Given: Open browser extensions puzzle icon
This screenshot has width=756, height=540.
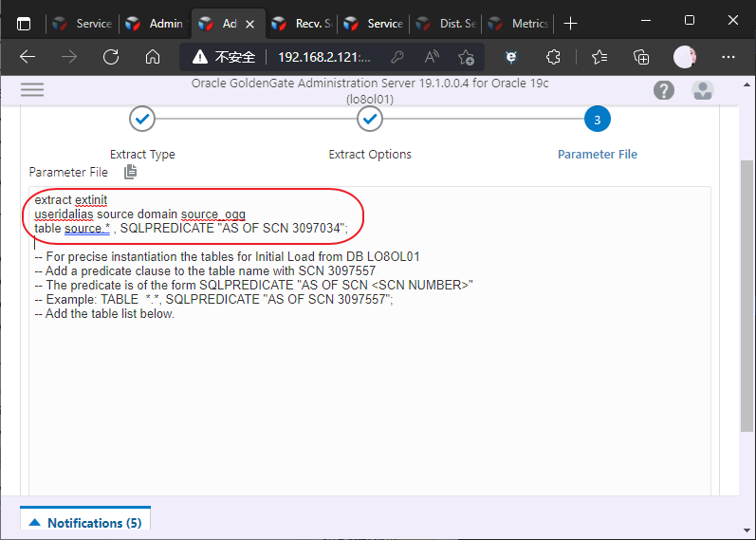Looking at the screenshot, I should tap(556, 57).
